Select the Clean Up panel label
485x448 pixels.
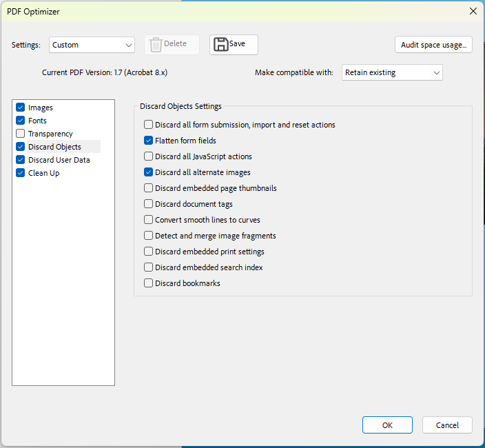tap(43, 173)
